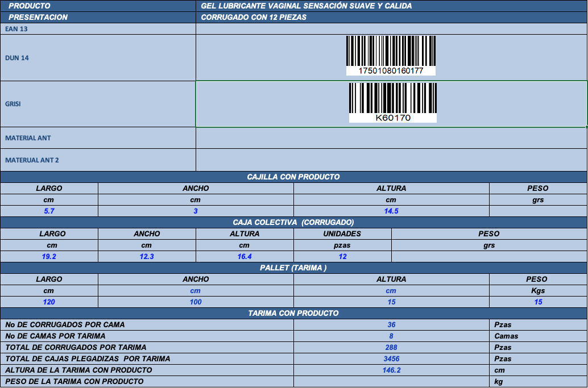Click pallet ancho value 100
Image resolution: width=588 pixels, height=388 pixels.
coord(196,302)
